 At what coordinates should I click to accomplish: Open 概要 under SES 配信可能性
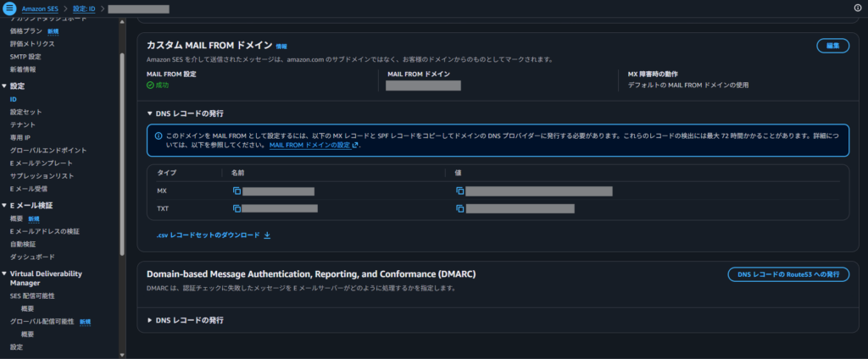[28, 309]
